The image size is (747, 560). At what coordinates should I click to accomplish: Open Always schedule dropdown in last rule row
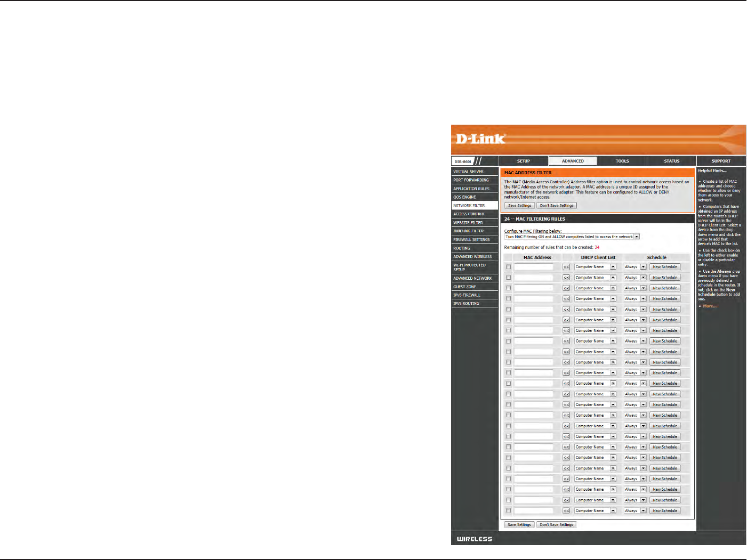[635, 511]
